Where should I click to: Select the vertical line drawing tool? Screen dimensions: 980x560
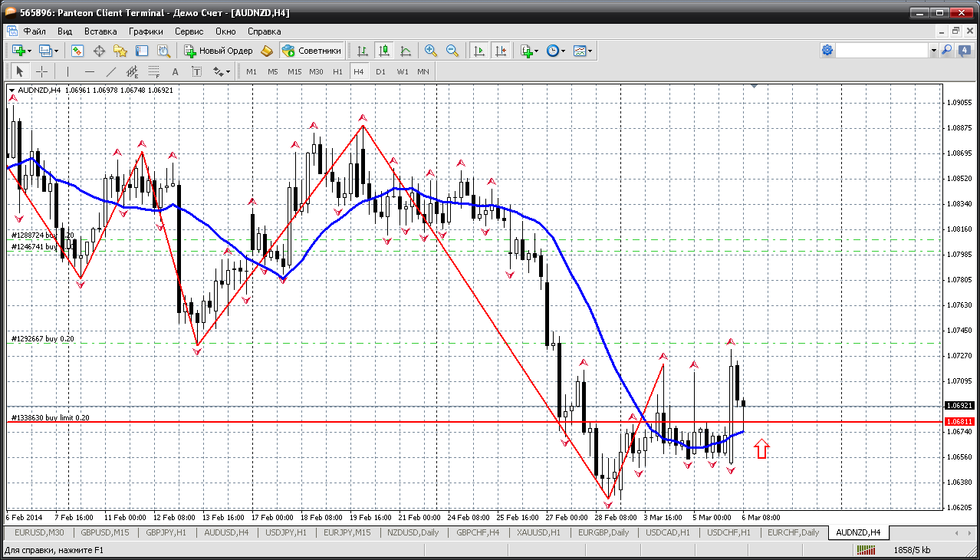tap(67, 71)
